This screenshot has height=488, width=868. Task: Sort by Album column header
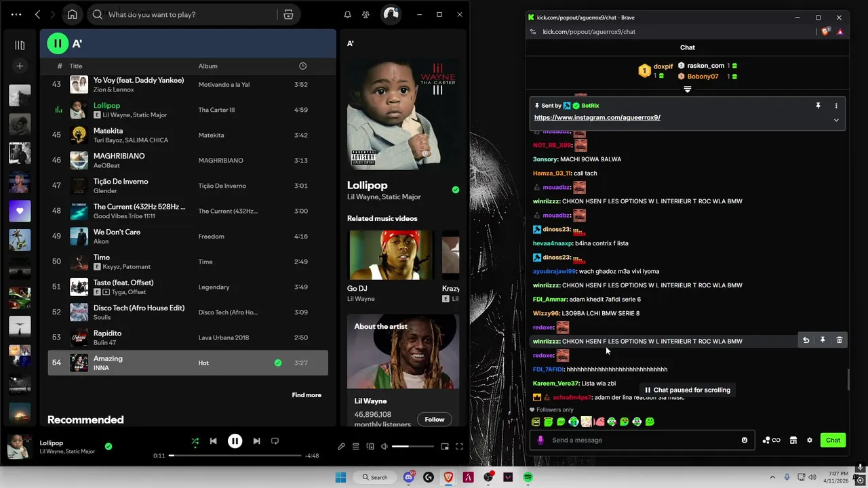208,66
